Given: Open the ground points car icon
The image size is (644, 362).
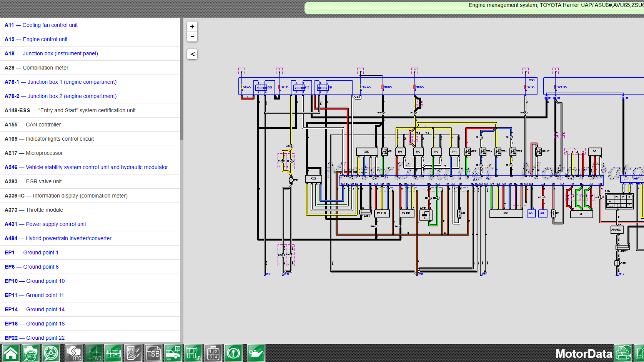Looking at the screenshot, I should pos(173,353).
